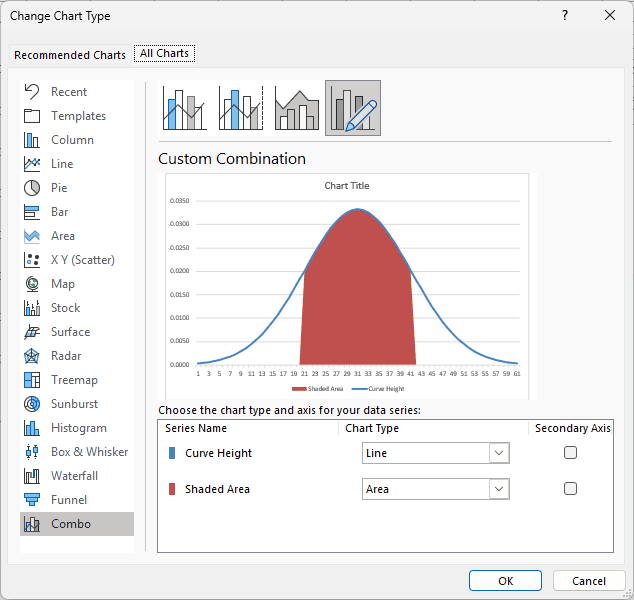
Task: Open Shaded Area chart type dropdown arrow
Action: pyautogui.click(x=499, y=489)
